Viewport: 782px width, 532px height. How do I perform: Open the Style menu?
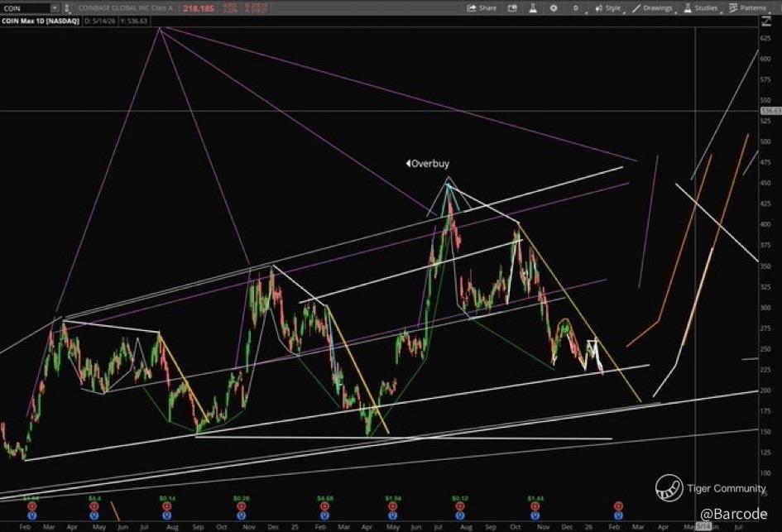tap(608, 8)
